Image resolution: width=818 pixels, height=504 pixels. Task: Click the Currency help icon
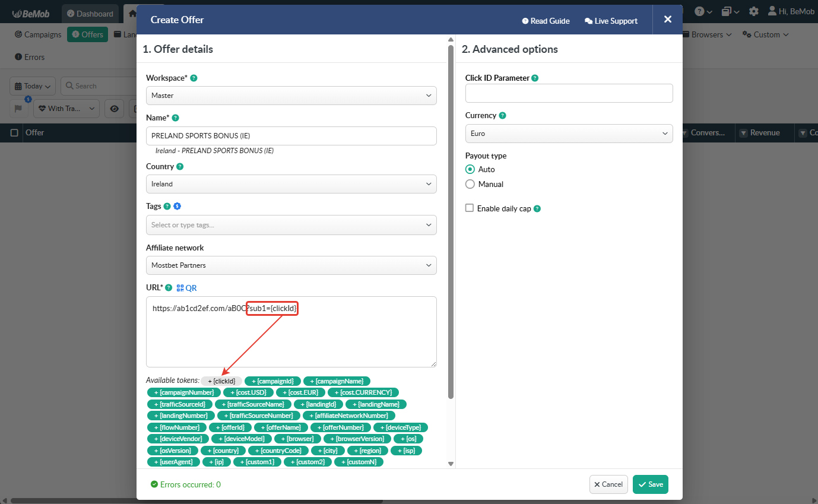click(x=502, y=116)
